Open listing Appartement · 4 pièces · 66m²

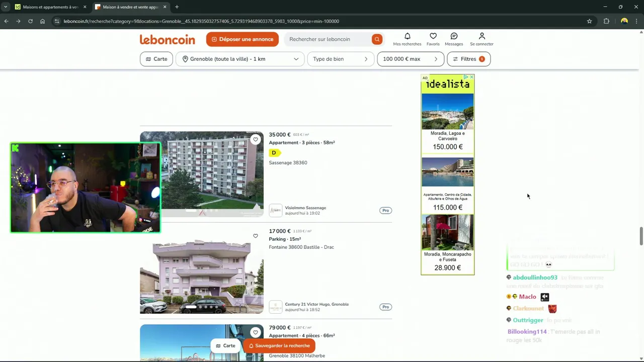click(302, 335)
